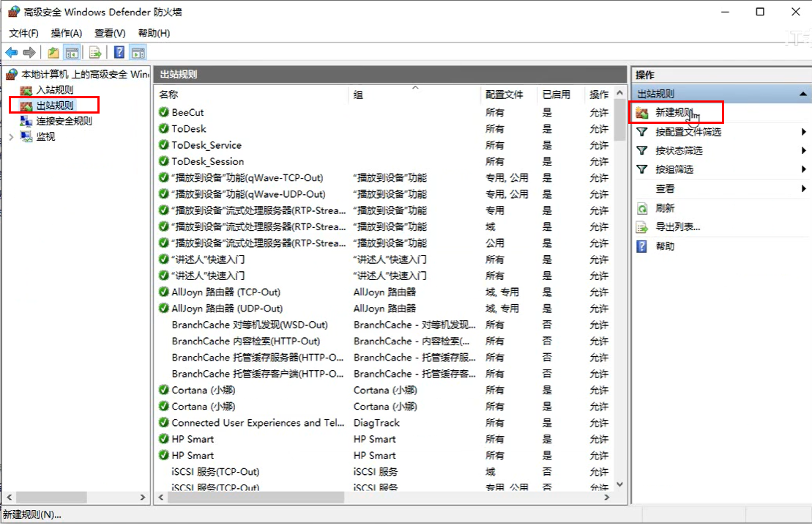Screen dimensions: 812x524
Task: Toggle the console tree visibility toolbar icon
Action: click(71, 52)
